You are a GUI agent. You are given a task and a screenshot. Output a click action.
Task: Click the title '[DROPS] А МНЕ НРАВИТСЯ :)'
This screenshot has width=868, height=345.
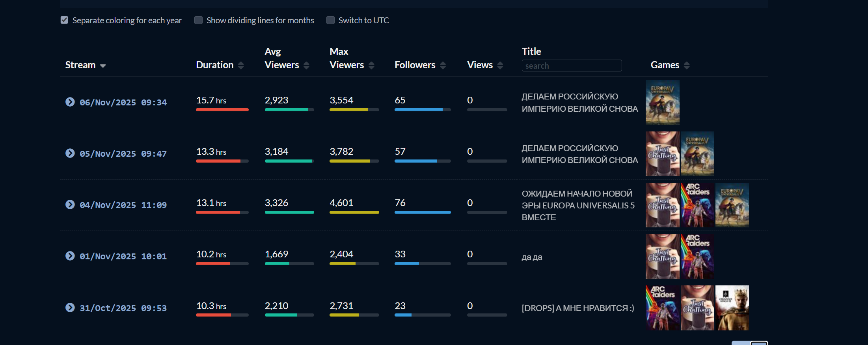pos(578,308)
